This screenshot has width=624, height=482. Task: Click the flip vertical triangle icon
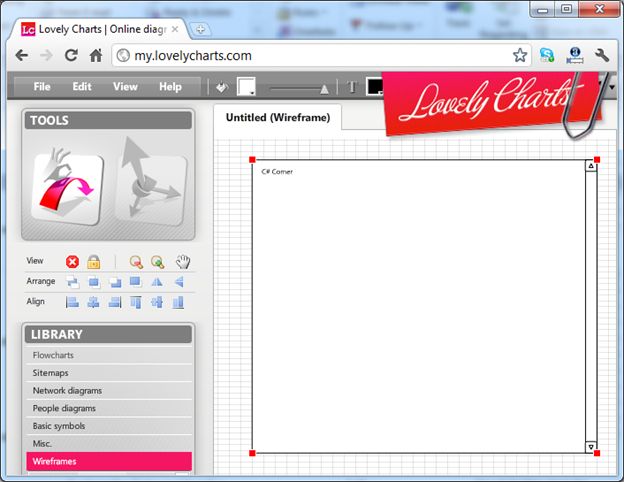pyautogui.click(x=179, y=282)
